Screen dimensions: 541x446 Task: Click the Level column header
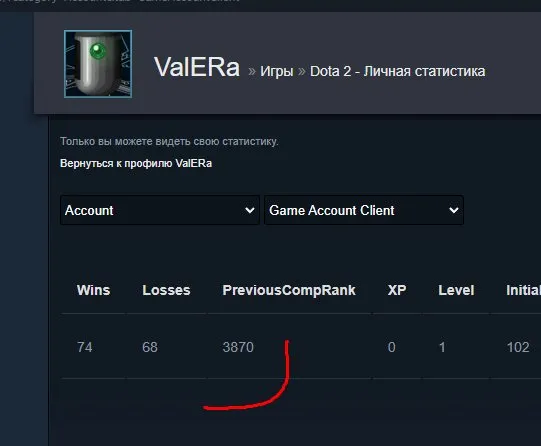point(456,290)
